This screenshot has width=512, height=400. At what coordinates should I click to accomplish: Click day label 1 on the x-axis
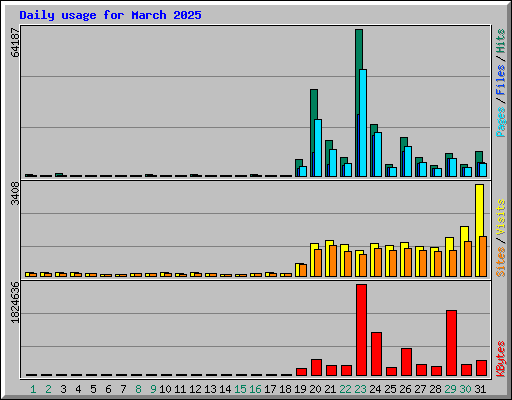[x=33, y=389]
